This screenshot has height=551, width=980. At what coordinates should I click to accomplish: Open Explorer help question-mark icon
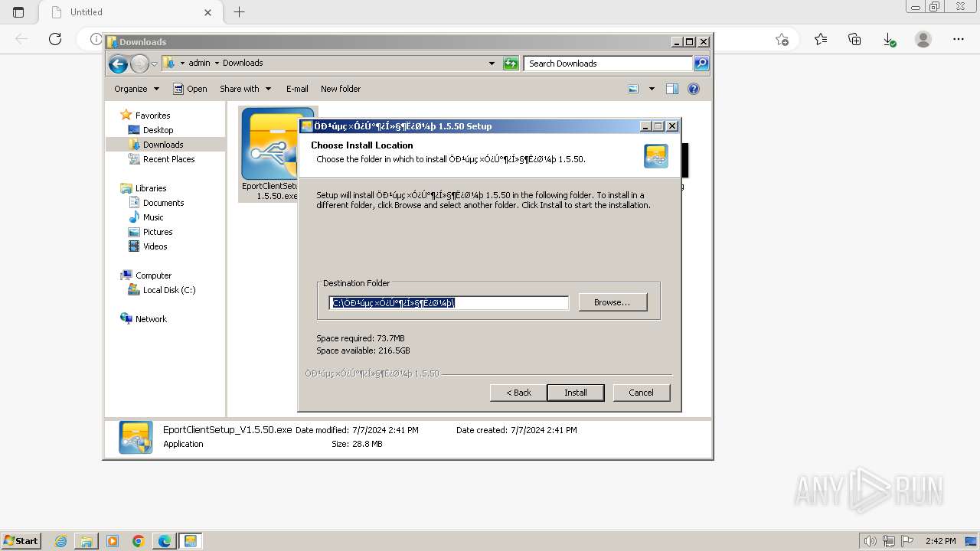pos(694,89)
